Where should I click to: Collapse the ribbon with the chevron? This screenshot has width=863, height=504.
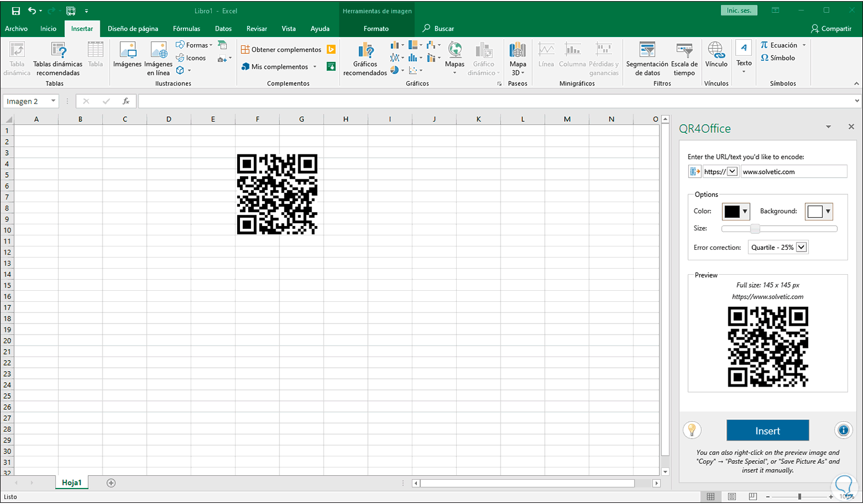click(x=856, y=84)
